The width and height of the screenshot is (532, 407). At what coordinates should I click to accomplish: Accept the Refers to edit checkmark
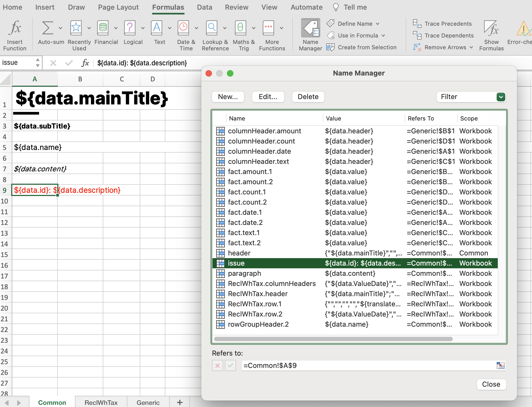pyautogui.click(x=230, y=365)
